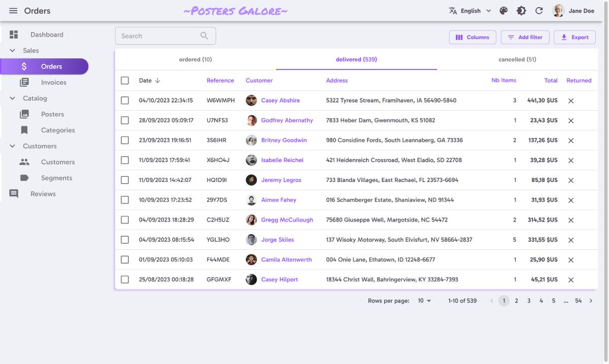Open customer link Gregg McCullough
Image resolution: width=609 pixels, height=364 pixels.
click(x=287, y=220)
